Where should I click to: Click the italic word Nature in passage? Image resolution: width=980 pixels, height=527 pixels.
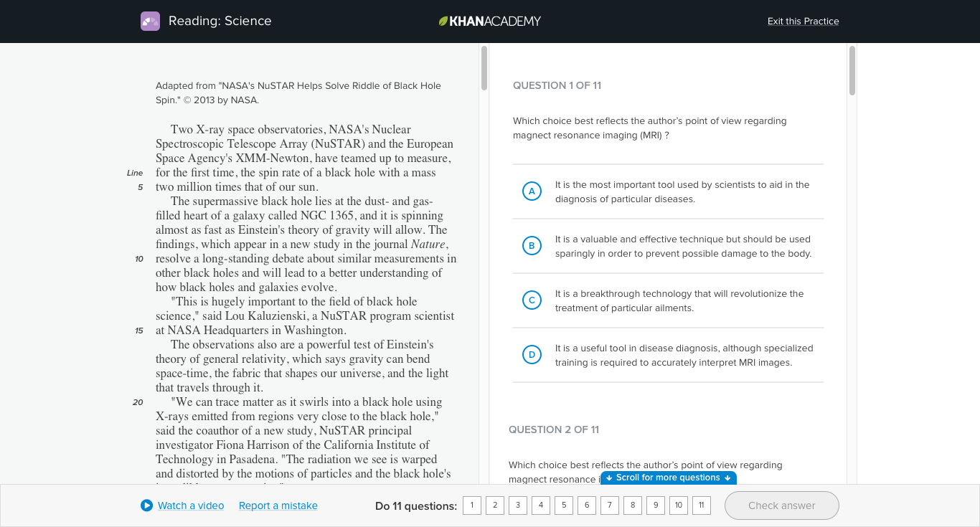pyautogui.click(x=428, y=244)
